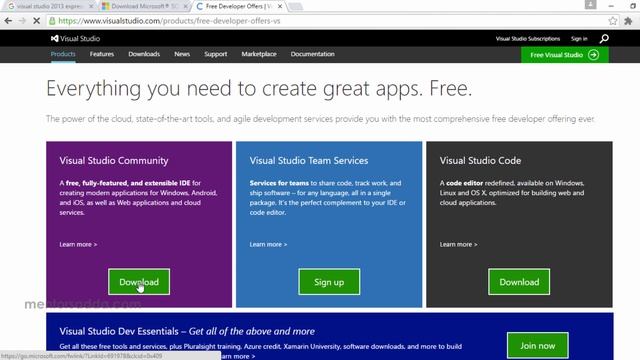Click the user profile icon in title bar
This screenshot has height=360, width=640.
(x=590, y=4)
